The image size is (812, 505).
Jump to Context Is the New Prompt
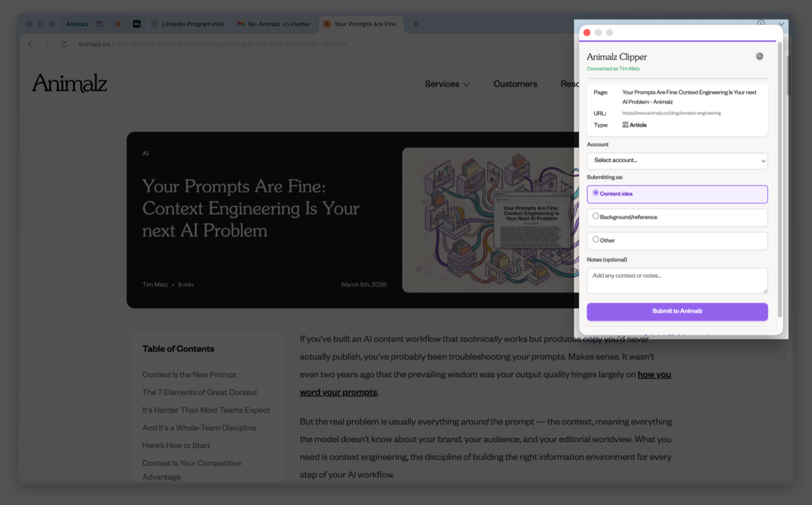(189, 375)
